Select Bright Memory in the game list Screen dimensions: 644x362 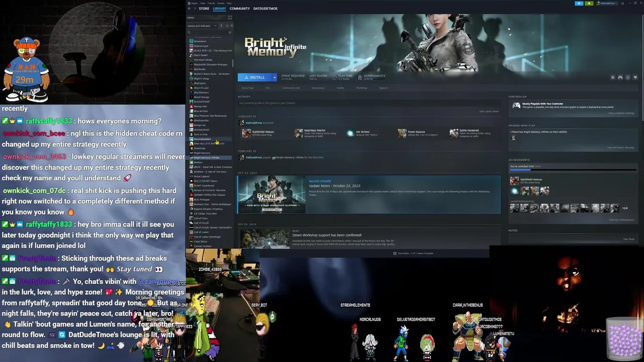202,153
